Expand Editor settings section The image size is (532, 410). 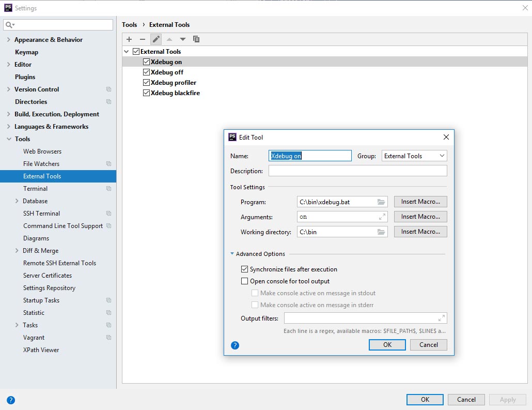pos(8,64)
